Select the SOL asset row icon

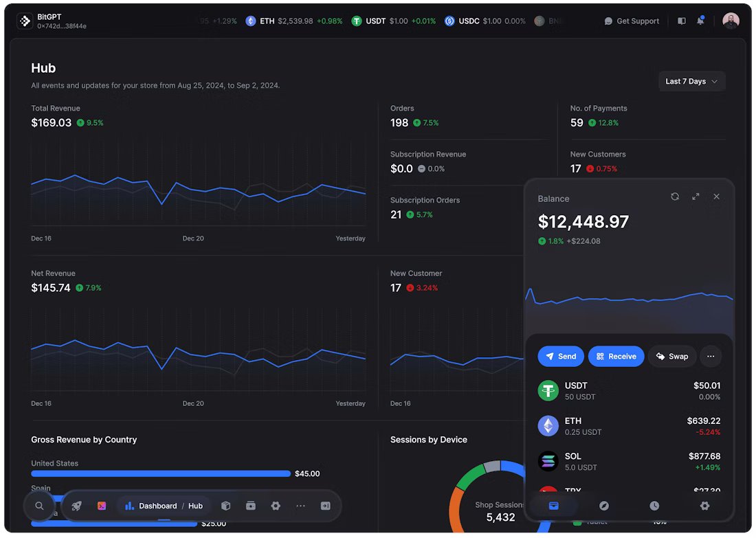[x=548, y=461]
